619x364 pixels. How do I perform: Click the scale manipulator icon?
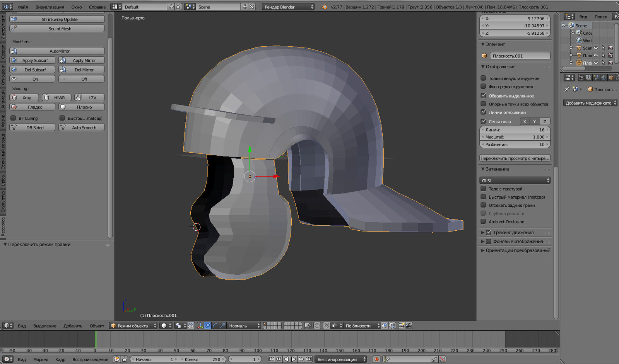[222, 326]
